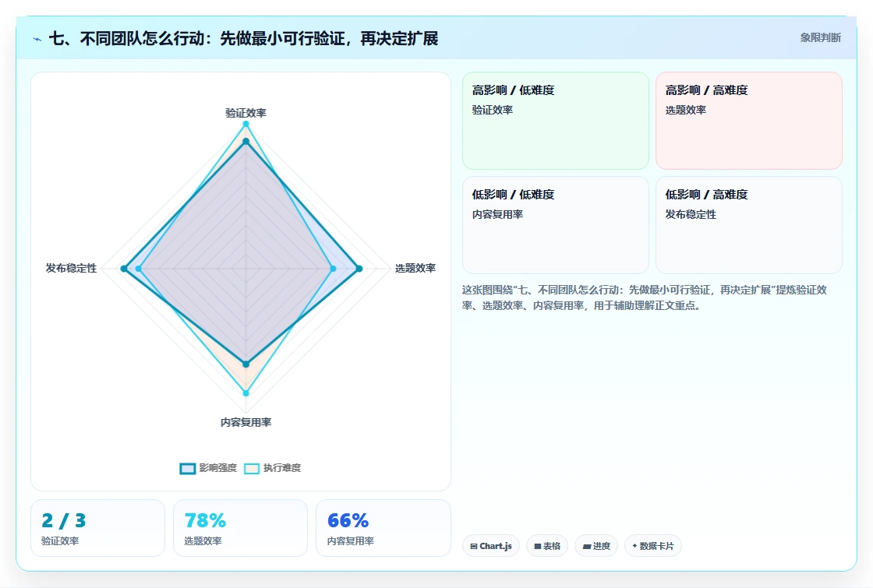Toggle the 影响强度 legend item
This screenshot has height=588, width=873.
point(208,468)
